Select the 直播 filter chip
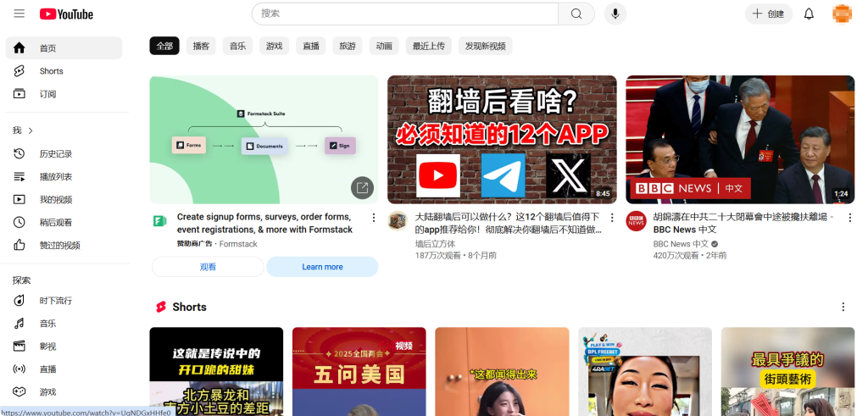This screenshot has width=868, height=416. (x=310, y=46)
